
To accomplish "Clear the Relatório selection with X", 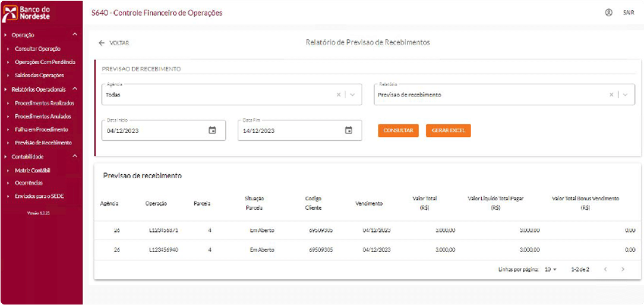I will coord(611,95).
